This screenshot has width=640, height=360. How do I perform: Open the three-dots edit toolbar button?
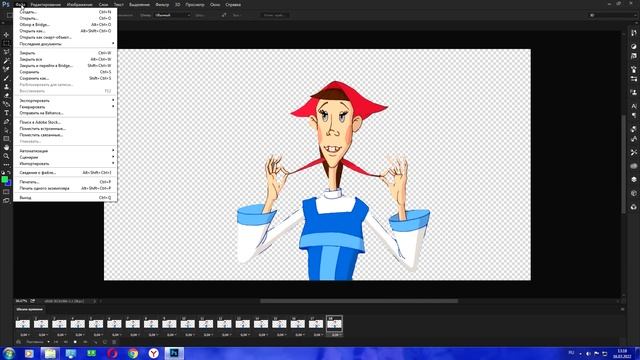(6, 164)
